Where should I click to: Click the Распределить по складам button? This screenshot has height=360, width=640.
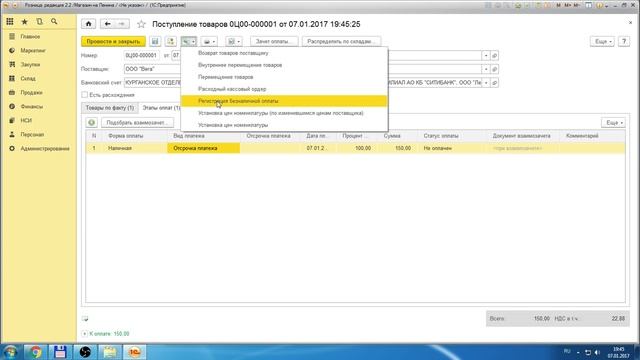(x=341, y=42)
